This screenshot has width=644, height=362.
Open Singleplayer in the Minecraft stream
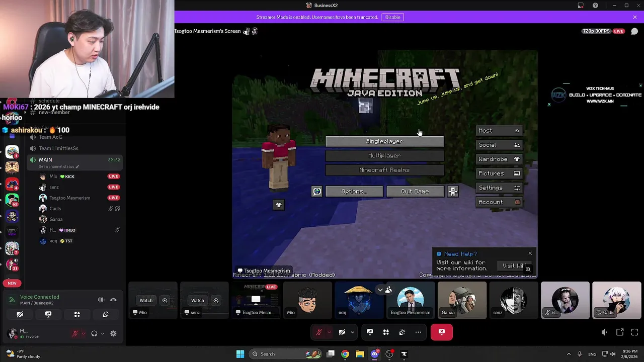(x=384, y=141)
